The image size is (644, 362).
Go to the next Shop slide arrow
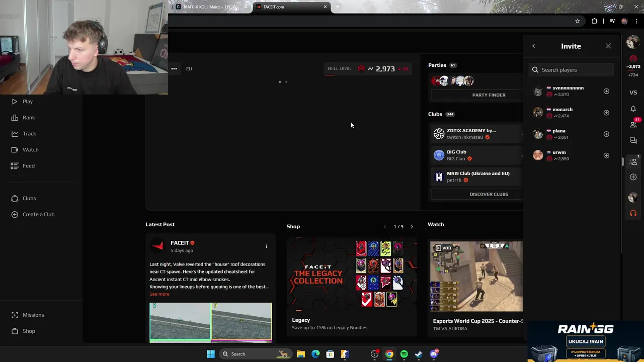click(x=412, y=227)
